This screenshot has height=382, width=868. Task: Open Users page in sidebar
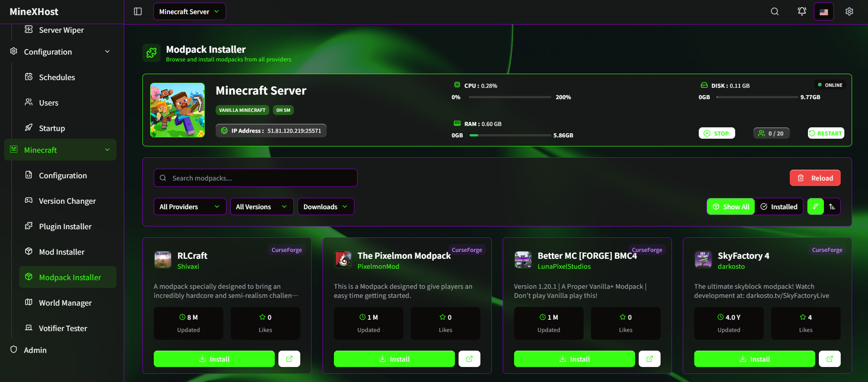[68, 103]
